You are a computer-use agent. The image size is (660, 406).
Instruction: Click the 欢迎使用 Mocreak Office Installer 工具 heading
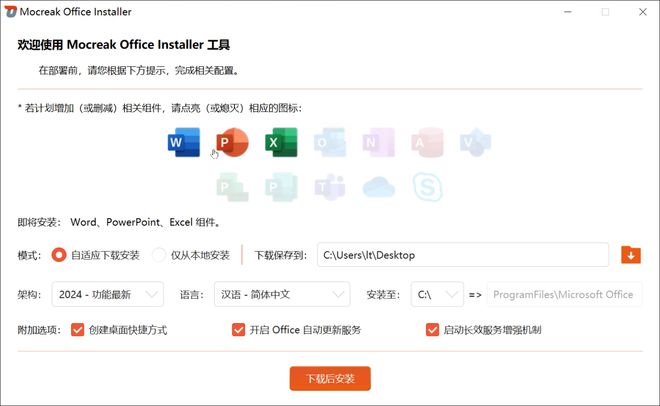[124, 45]
